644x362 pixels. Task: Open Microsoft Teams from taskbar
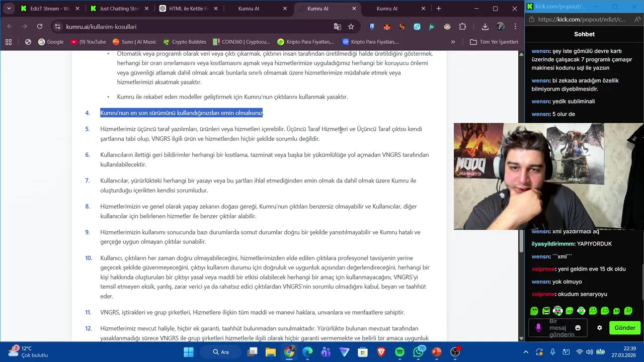click(326, 352)
